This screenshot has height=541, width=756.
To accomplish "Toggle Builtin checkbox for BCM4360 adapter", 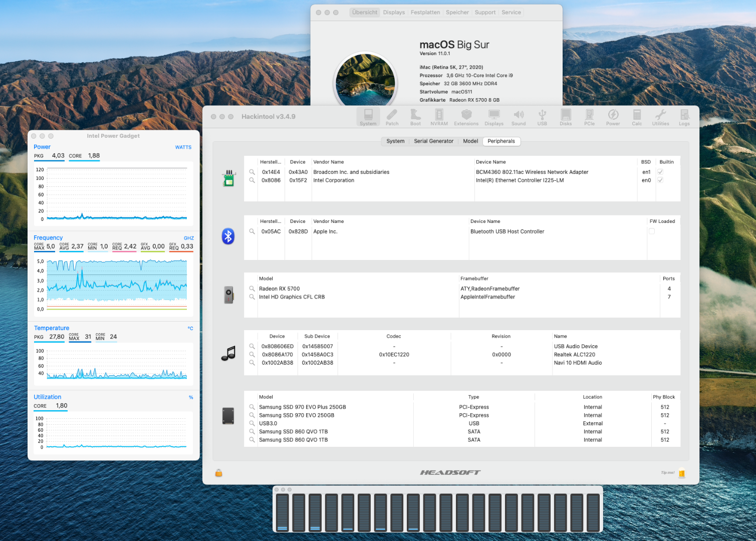I will [x=660, y=172].
